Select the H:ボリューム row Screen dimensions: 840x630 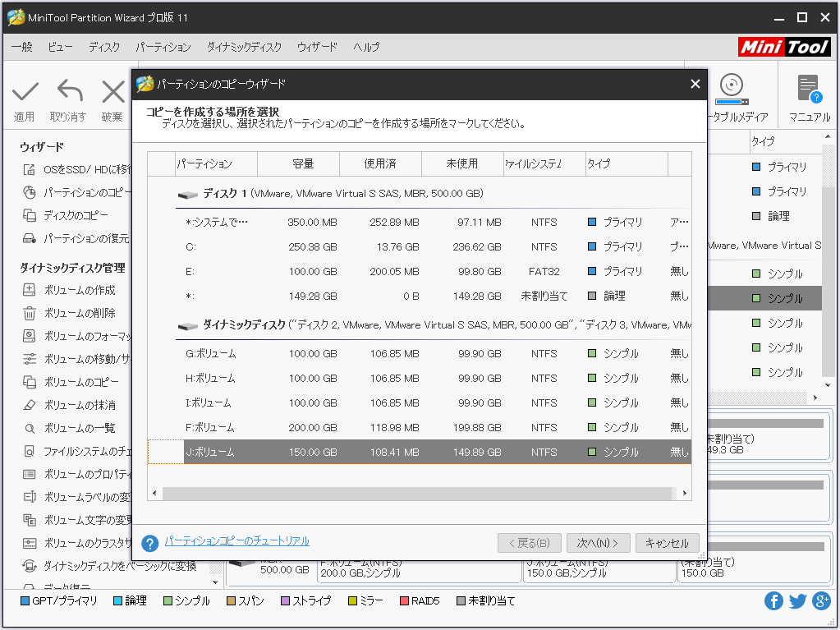[x=420, y=379]
